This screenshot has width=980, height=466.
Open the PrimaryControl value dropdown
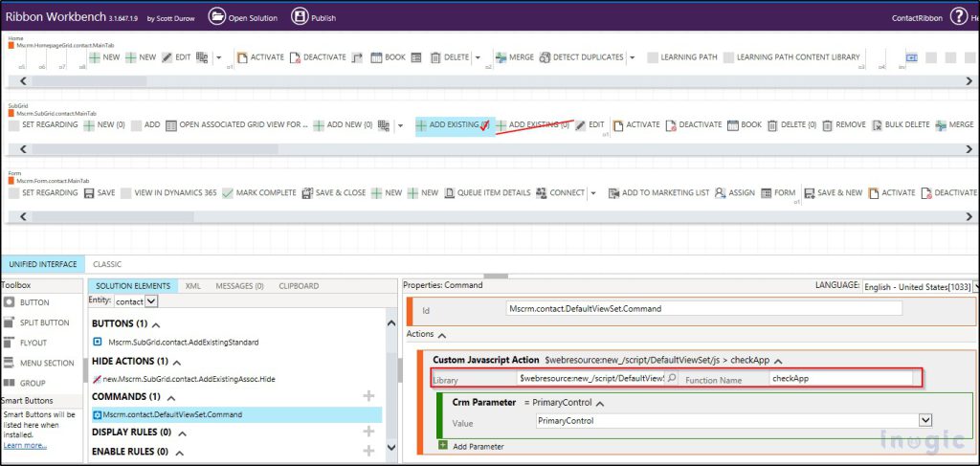click(x=924, y=420)
